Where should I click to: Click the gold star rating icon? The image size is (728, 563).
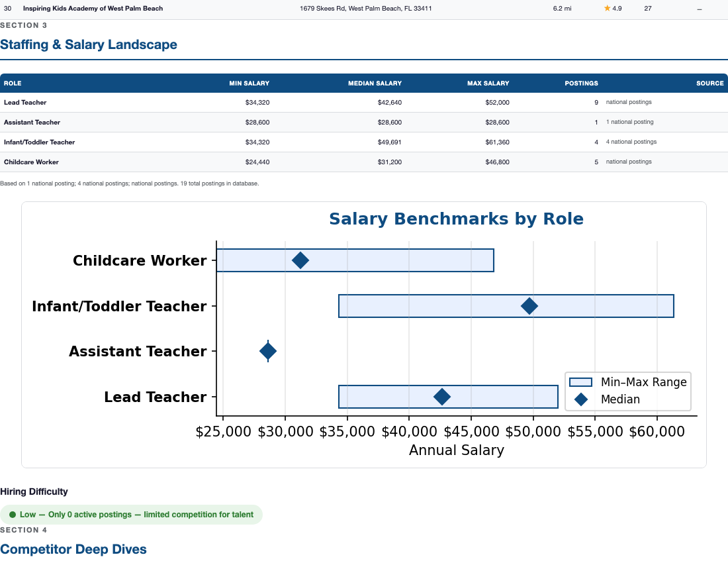click(607, 9)
